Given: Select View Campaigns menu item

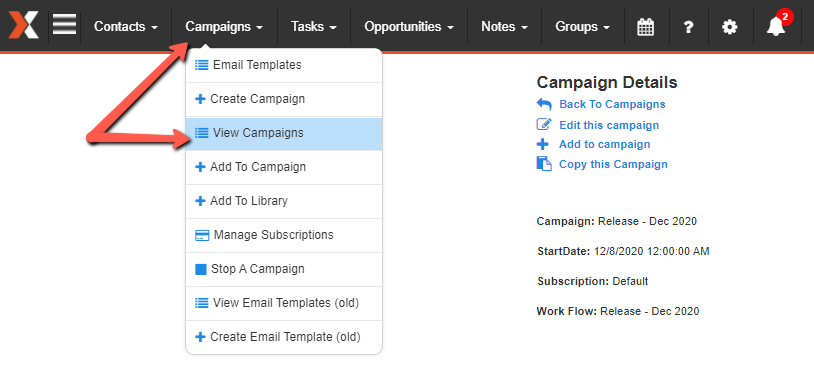Looking at the screenshot, I should 284,133.
